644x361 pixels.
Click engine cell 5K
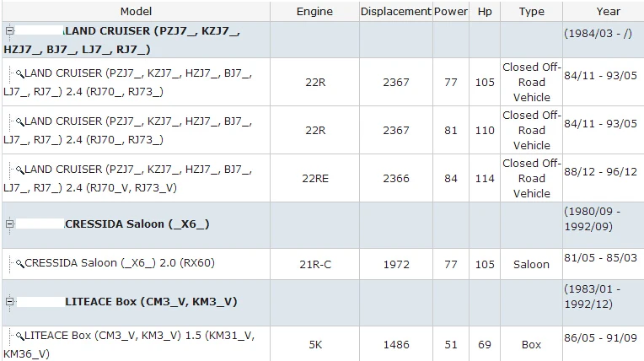coord(315,345)
